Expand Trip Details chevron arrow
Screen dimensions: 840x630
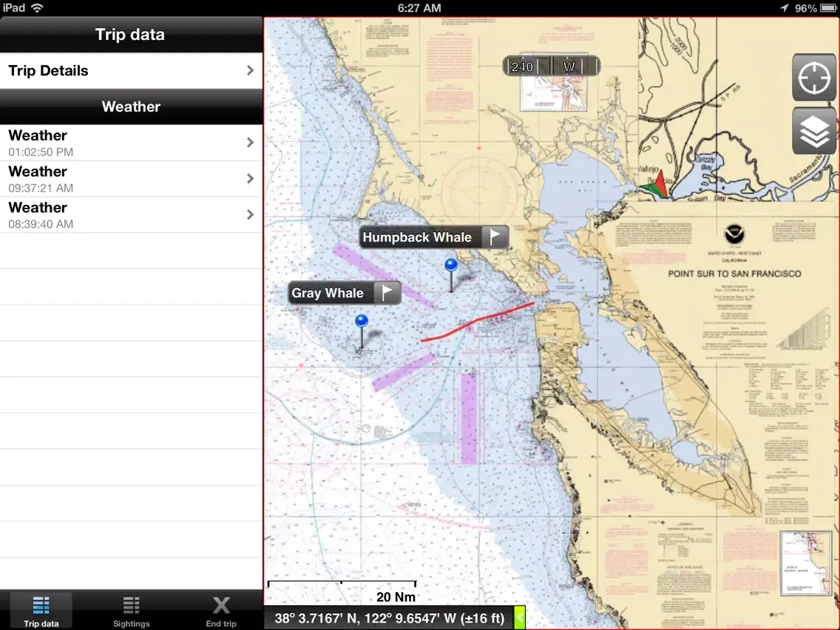(250, 70)
